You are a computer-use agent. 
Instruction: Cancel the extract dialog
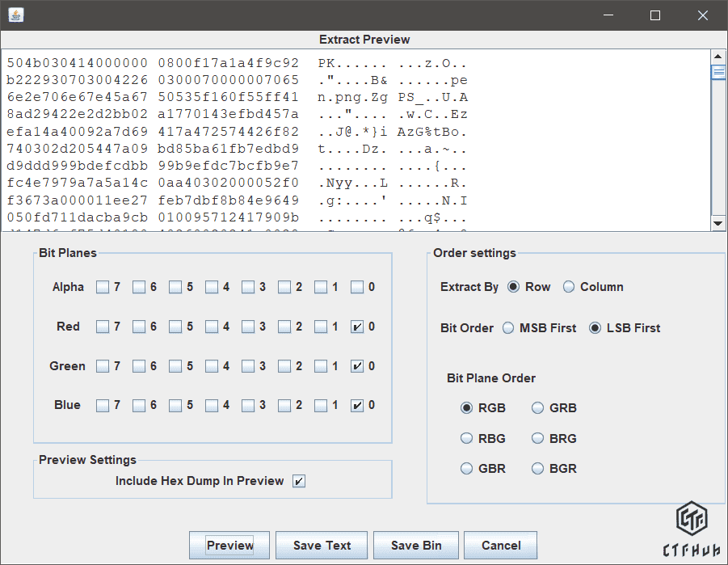[500, 546]
